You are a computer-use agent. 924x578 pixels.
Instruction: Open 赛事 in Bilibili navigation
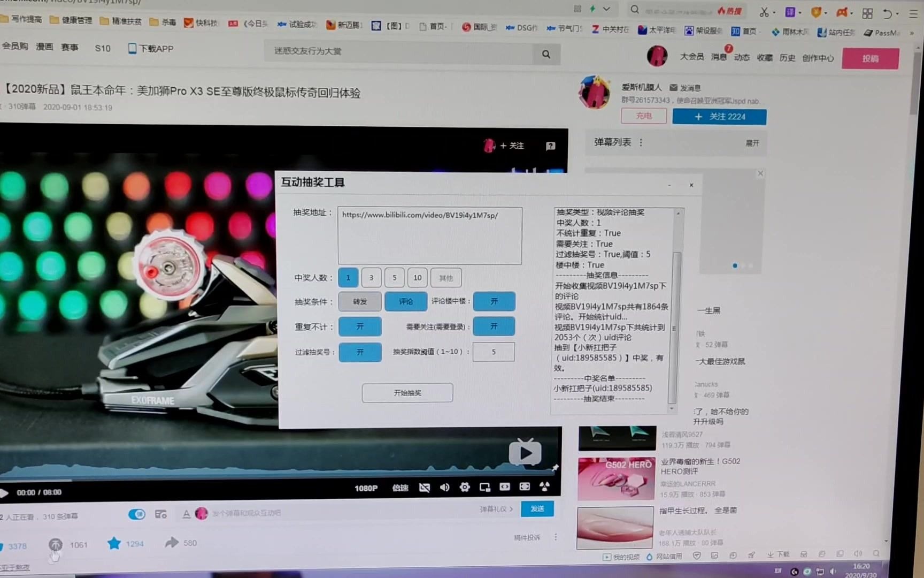coord(70,47)
